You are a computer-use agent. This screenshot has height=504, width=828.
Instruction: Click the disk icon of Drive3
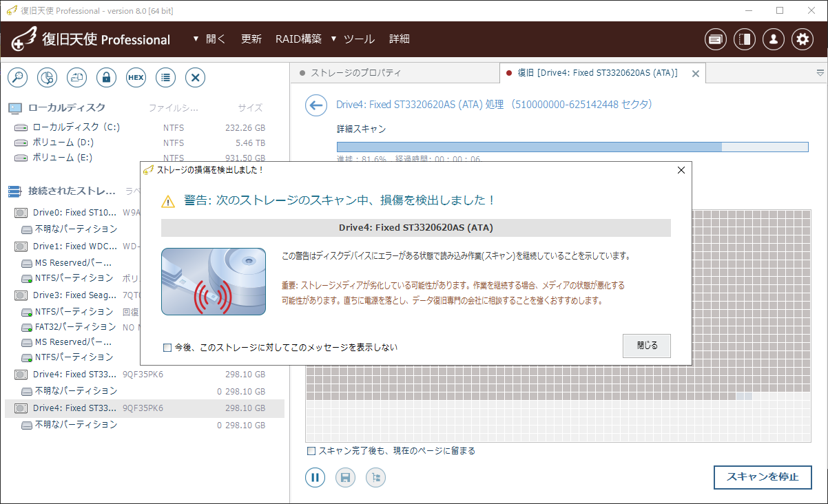click(x=21, y=295)
